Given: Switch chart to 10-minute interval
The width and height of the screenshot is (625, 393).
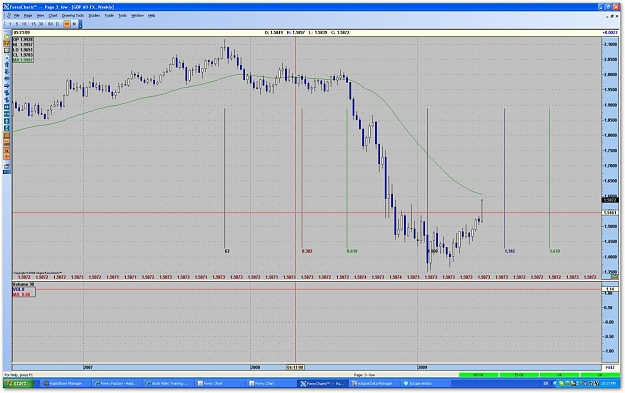Looking at the screenshot, I should [x=24, y=24].
